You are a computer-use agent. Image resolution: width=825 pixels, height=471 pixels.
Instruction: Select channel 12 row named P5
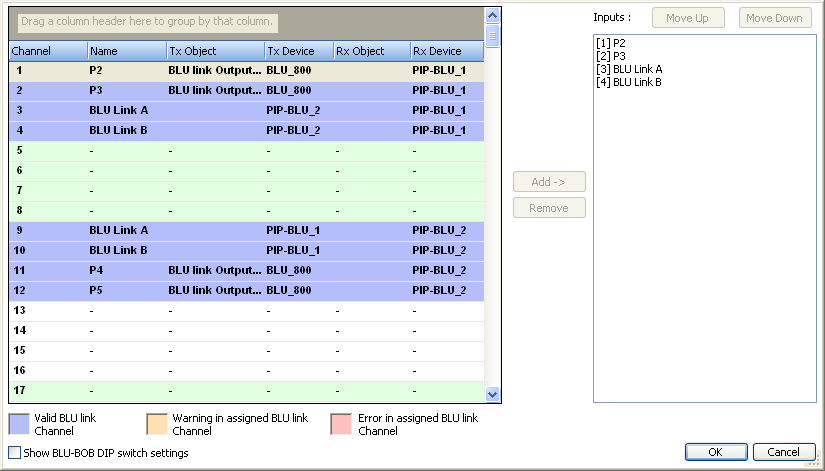(246, 290)
